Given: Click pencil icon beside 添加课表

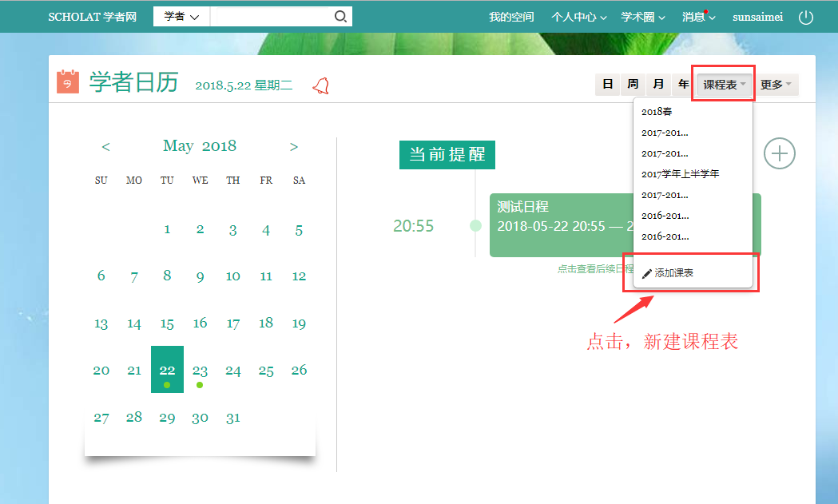Looking at the screenshot, I should point(647,273).
